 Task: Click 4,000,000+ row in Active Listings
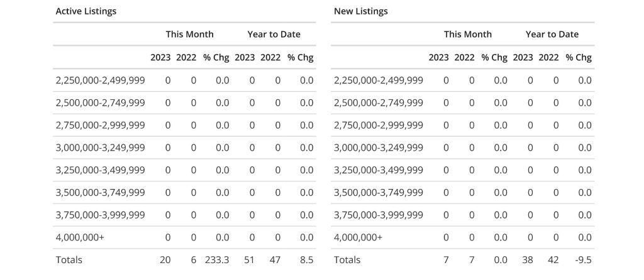click(77, 237)
